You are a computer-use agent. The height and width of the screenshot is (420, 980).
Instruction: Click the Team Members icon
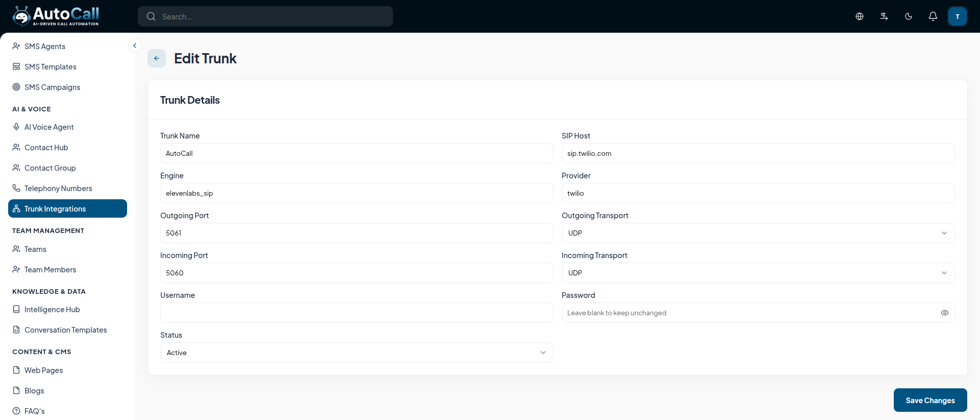coord(16,269)
